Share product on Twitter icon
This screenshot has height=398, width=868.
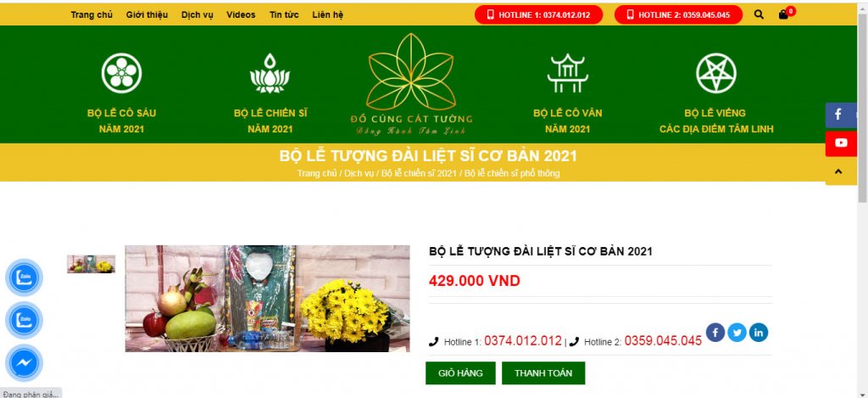click(737, 332)
